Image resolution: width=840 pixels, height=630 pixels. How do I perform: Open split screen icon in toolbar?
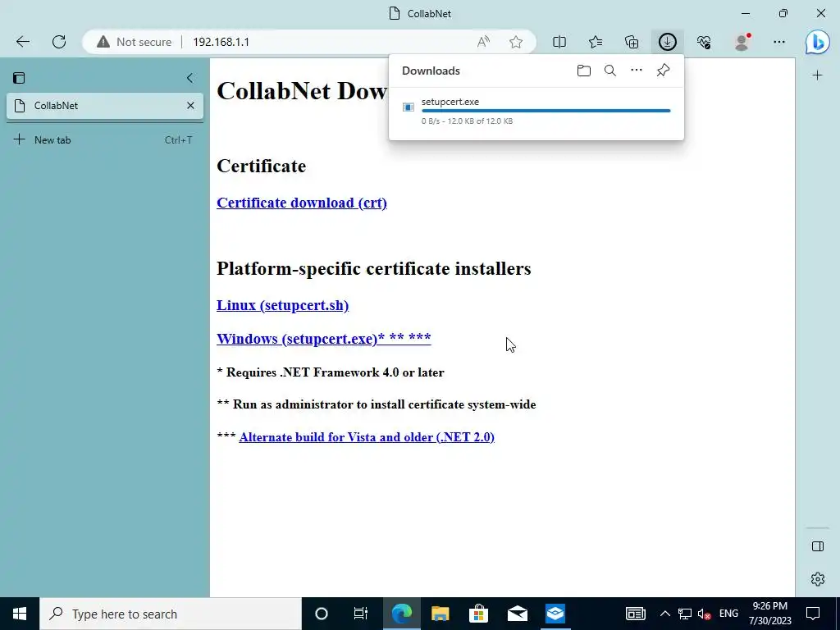coord(559,42)
